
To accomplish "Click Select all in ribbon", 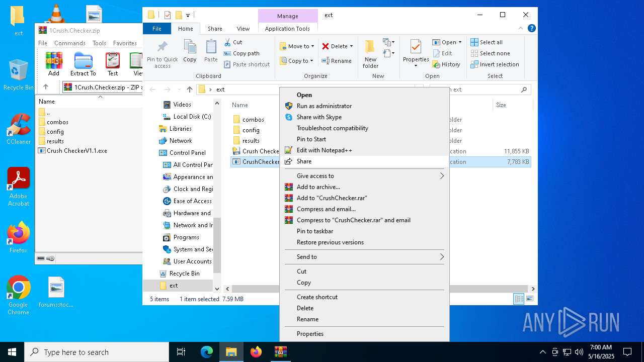I will pyautogui.click(x=486, y=42).
